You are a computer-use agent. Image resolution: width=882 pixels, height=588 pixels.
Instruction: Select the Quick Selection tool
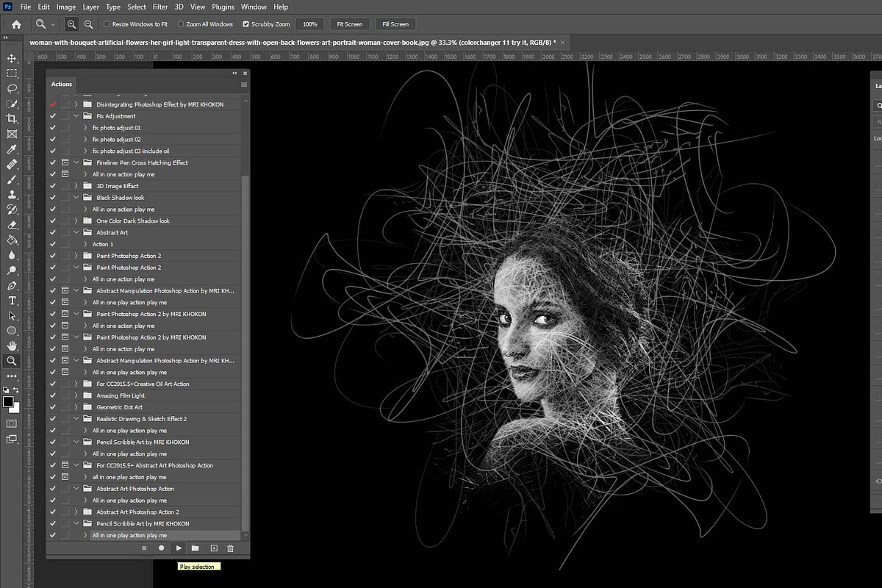pyautogui.click(x=12, y=104)
